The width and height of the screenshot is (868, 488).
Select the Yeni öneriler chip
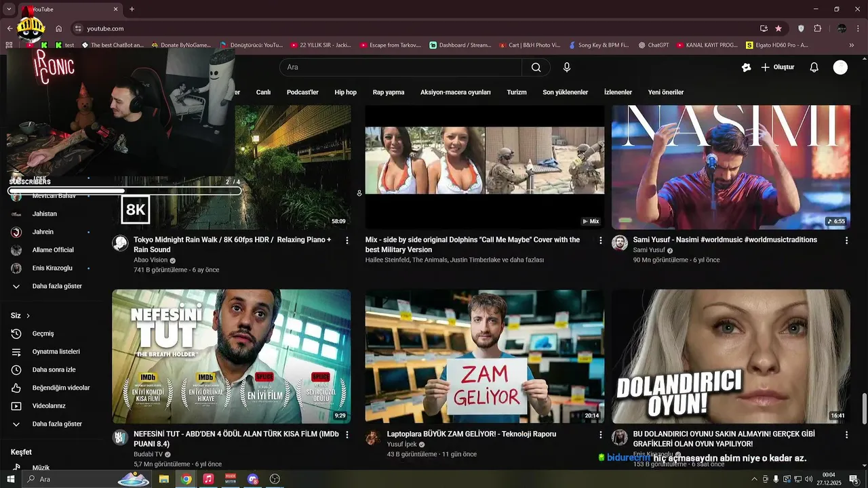pos(666,92)
